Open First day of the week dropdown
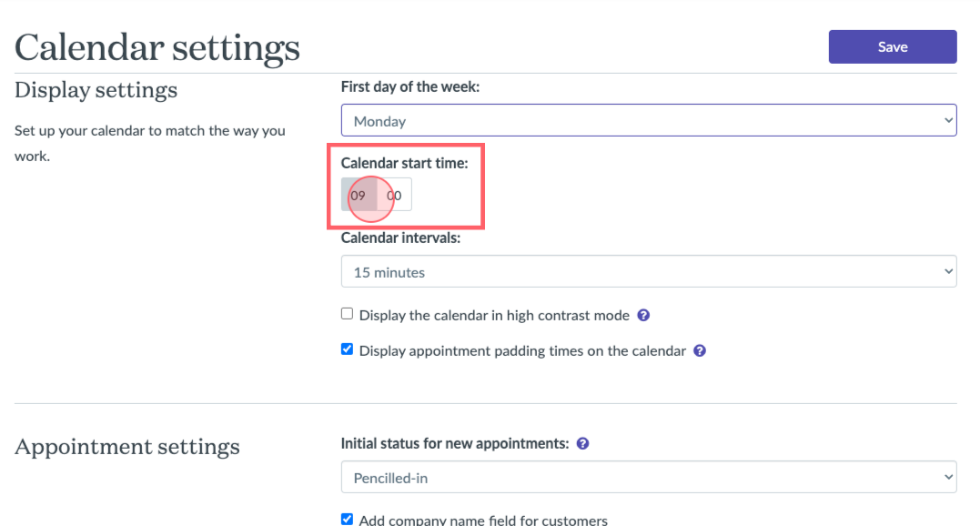 pyautogui.click(x=649, y=120)
